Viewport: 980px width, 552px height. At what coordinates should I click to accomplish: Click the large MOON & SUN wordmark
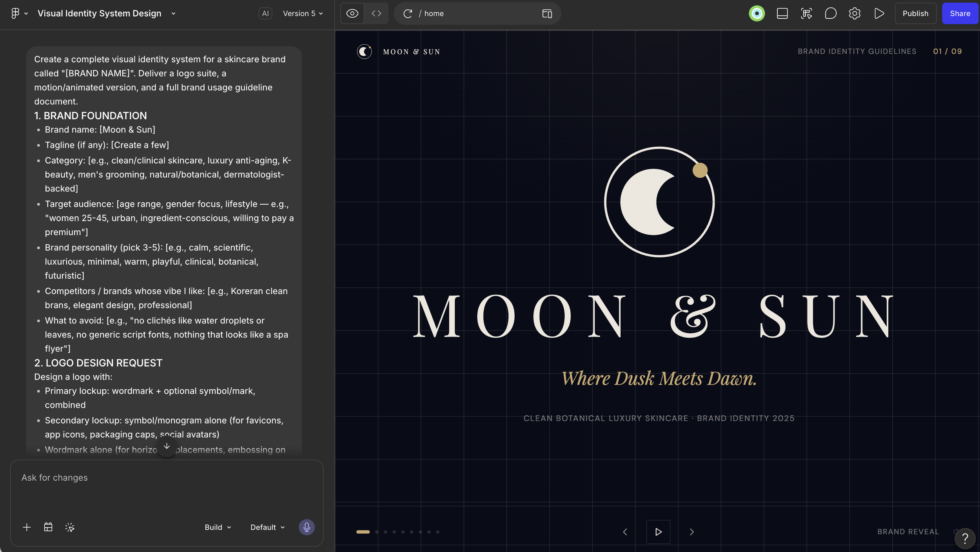(653, 316)
